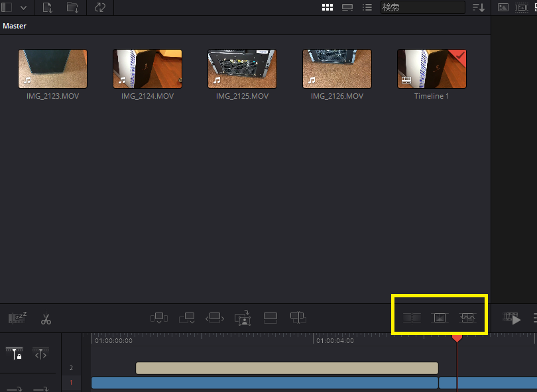Click the 01:00:04:00 ruler timecode
Viewport: 537px width, 392px height.
[335, 341]
